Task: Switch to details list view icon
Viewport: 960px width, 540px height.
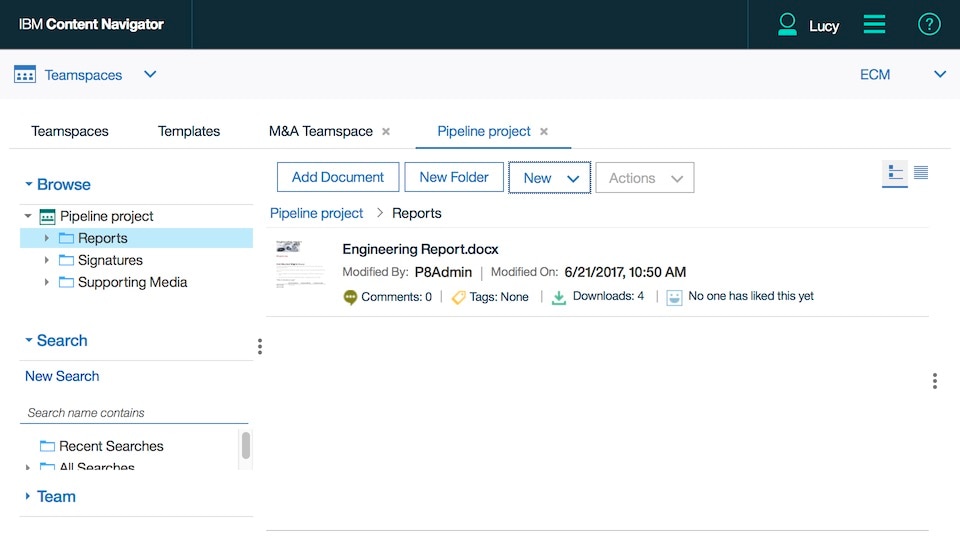Action: click(921, 173)
